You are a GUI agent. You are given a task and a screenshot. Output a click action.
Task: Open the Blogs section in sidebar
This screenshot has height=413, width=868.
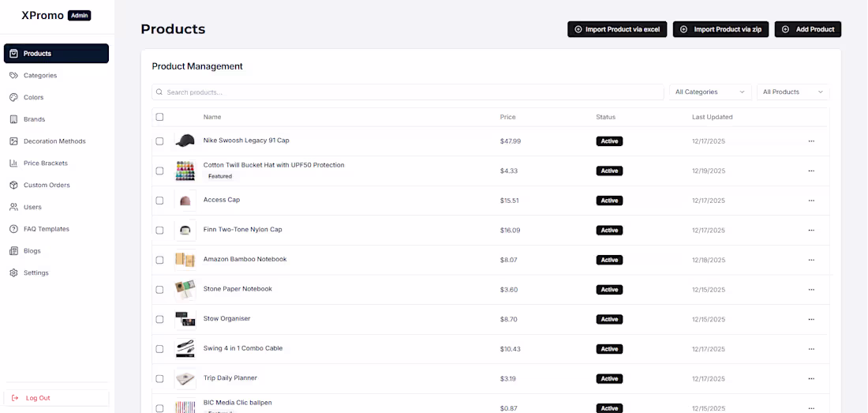click(32, 251)
